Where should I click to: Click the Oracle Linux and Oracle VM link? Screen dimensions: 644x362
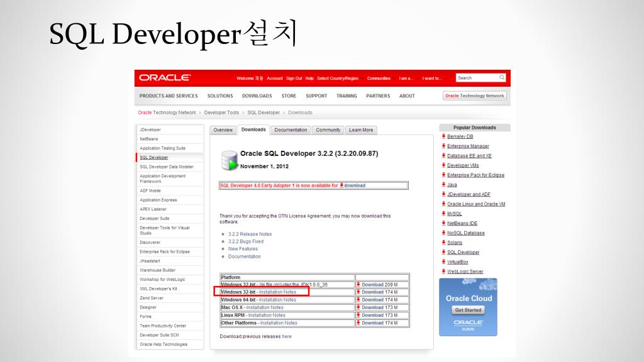pyautogui.click(x=476, y=204)
